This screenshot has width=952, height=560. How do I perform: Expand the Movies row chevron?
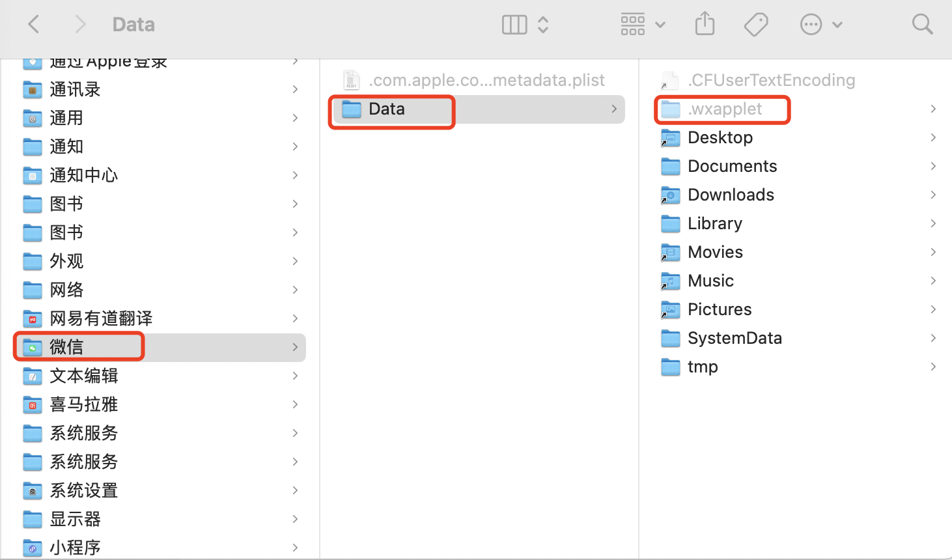tap(933, 252)
